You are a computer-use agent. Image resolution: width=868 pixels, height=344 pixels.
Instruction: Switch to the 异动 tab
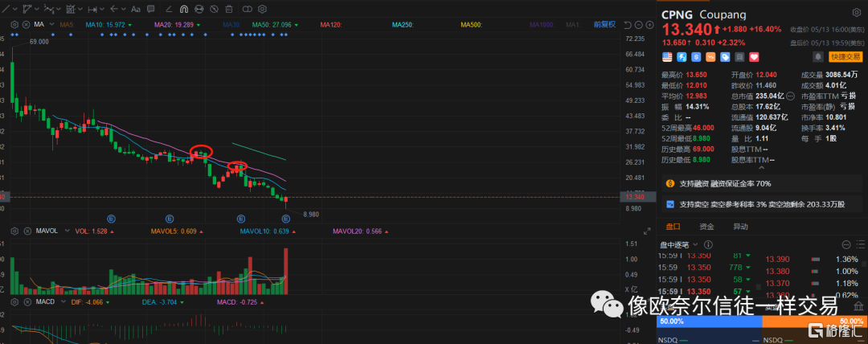(740, 227)
